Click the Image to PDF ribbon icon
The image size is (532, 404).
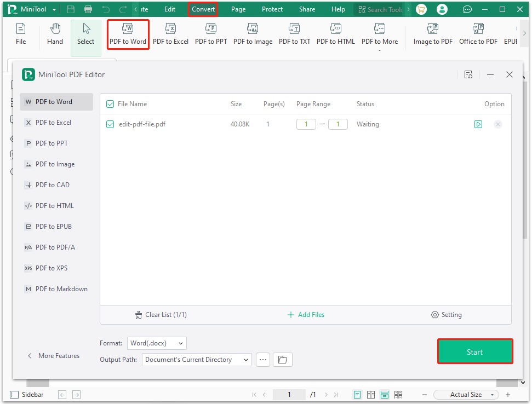point(433,34)
